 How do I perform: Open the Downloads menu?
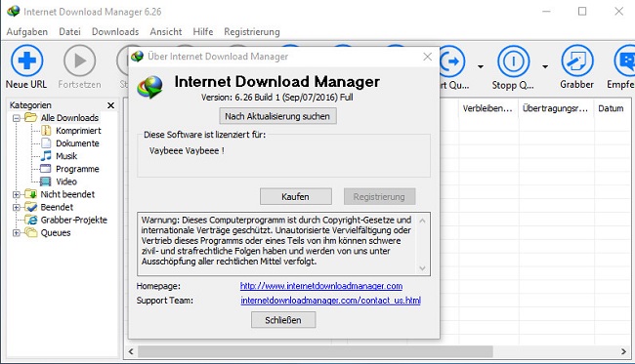115,31
